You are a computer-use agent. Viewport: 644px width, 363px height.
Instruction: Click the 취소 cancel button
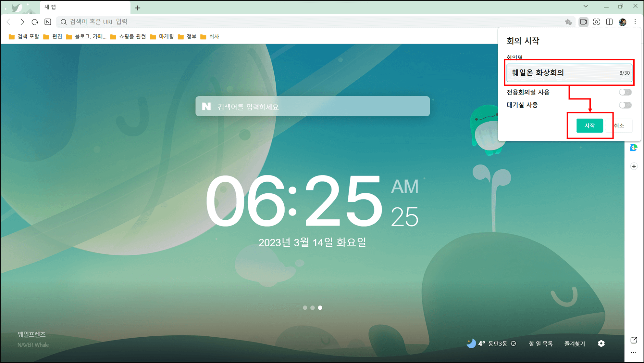[x=620, y=126]
